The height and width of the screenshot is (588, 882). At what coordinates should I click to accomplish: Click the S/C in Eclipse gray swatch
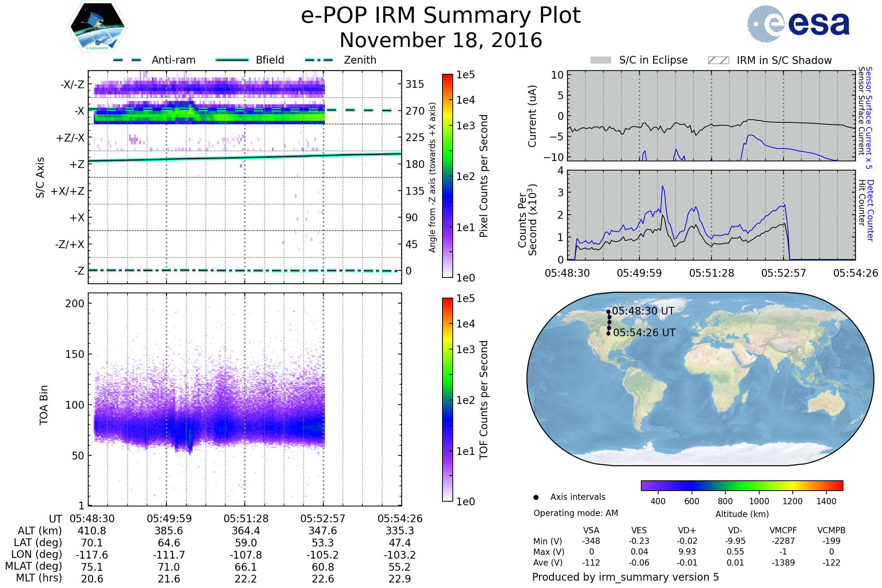click(600, 60)
